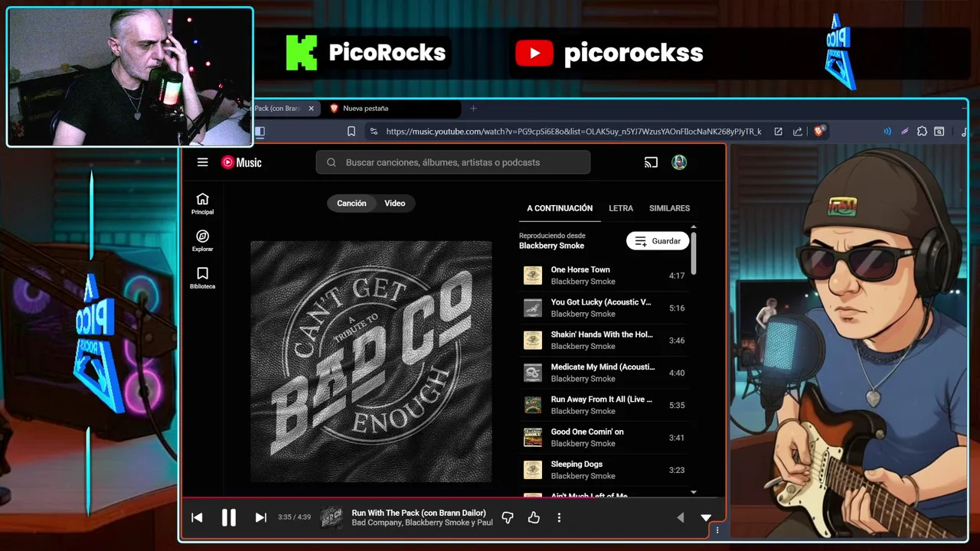Image resolution: width=980 pixels, height=551 pixels.
Task: Click the cast to device icon
Action: click(x=651, y=162)
